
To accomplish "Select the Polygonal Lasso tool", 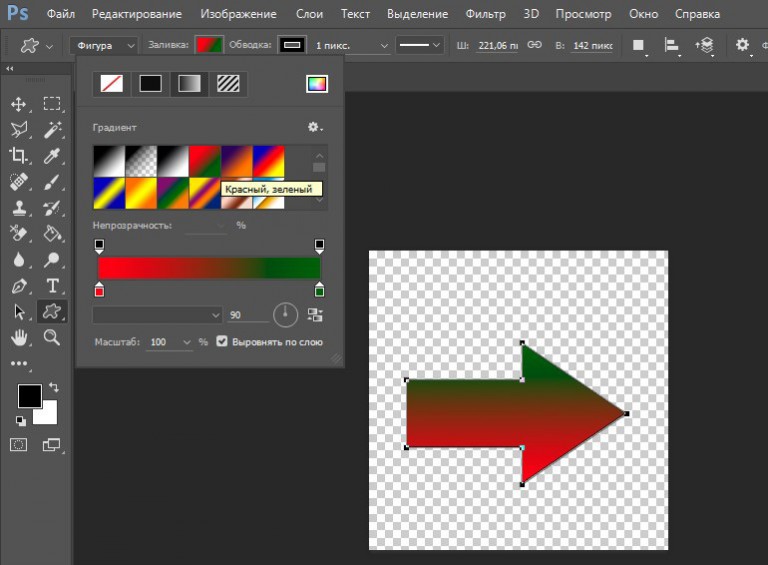I will [x=19, y=130].
